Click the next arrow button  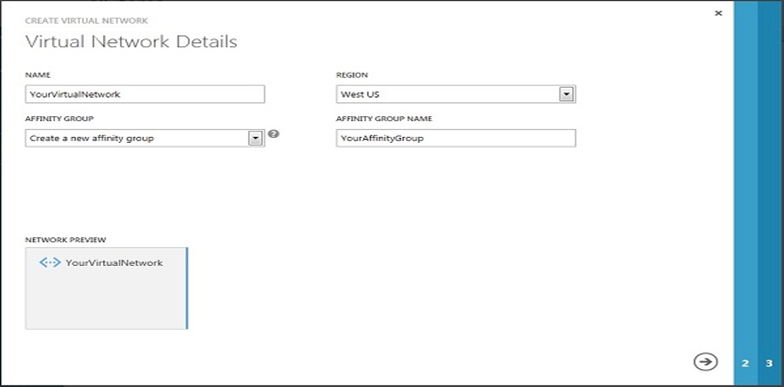click(705, 362)
